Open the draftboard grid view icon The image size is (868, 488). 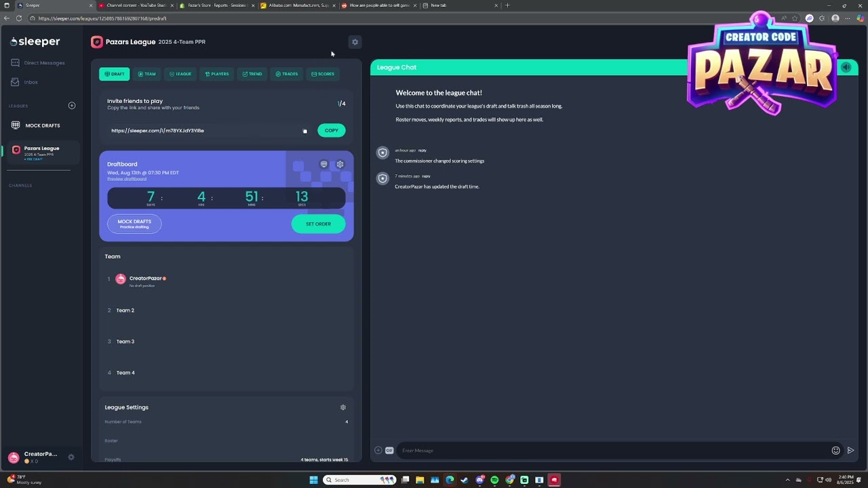323,164
